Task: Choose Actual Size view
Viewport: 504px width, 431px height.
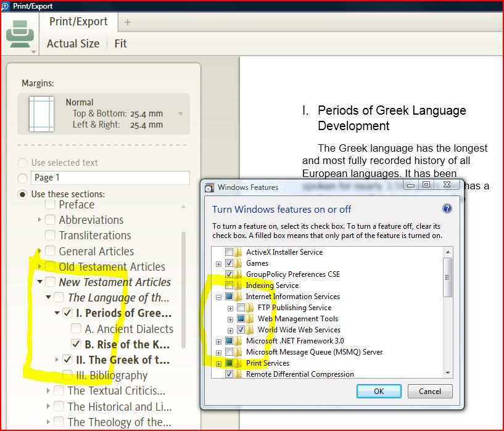Action: coord(73,43)
